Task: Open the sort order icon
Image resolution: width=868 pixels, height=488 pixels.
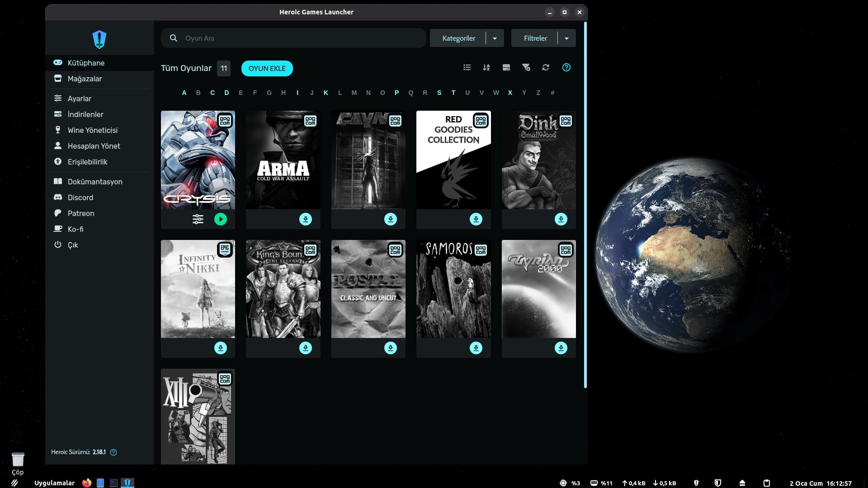Action: tap(486, 67)
